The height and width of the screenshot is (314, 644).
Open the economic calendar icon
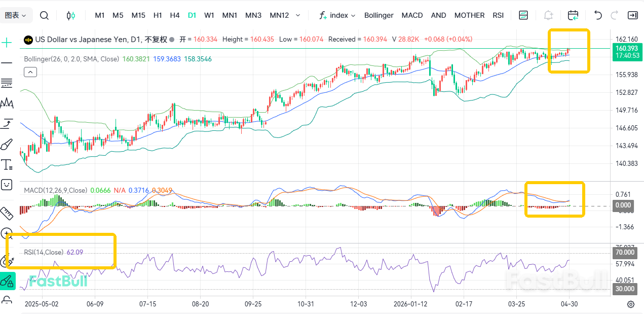coord(573,16)
